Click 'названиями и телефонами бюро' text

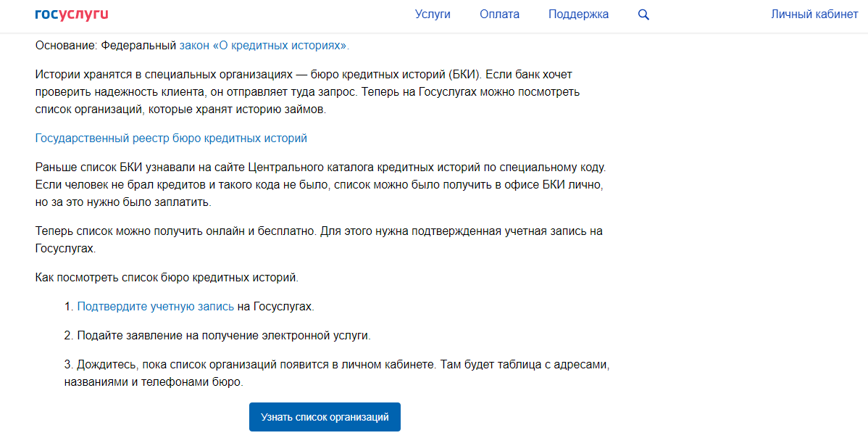point(154,381)
